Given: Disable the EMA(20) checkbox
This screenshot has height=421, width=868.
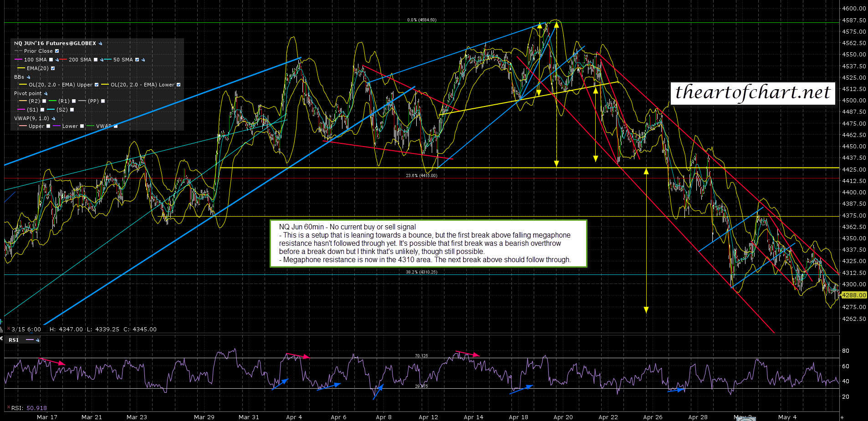Looking at the screenshot, I should pos(53,68).
